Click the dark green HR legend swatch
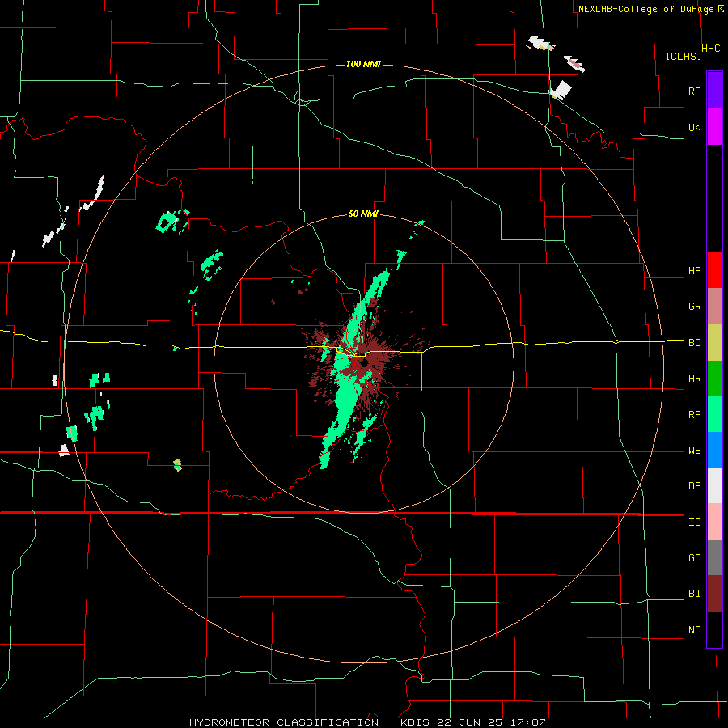 (x=714, y=378)
